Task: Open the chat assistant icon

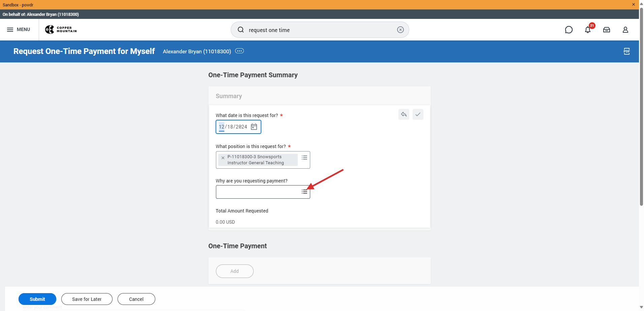Action: pyautogui.click(x=569, y=30)
